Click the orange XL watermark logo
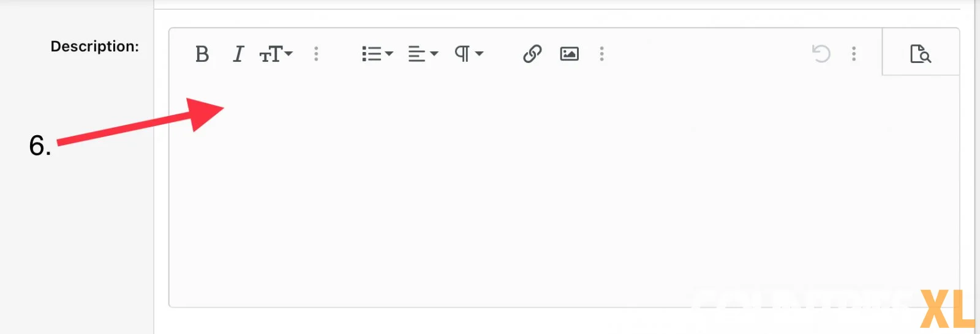The height and width of the screenshot is (334, 980). 948,309
